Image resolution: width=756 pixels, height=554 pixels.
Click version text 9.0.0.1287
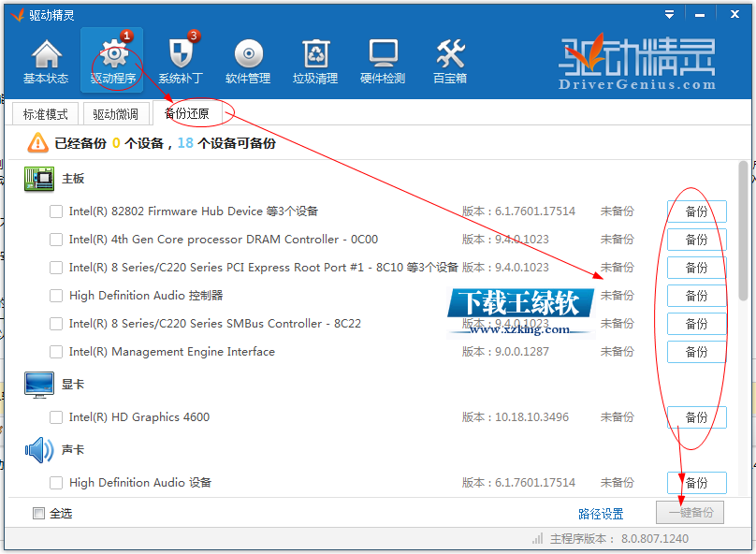pyautogui.click(x=522, y=352)
